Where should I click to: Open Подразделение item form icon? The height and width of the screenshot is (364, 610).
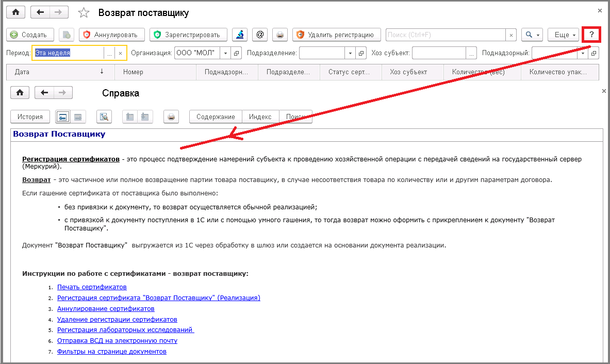coord(361,53)
